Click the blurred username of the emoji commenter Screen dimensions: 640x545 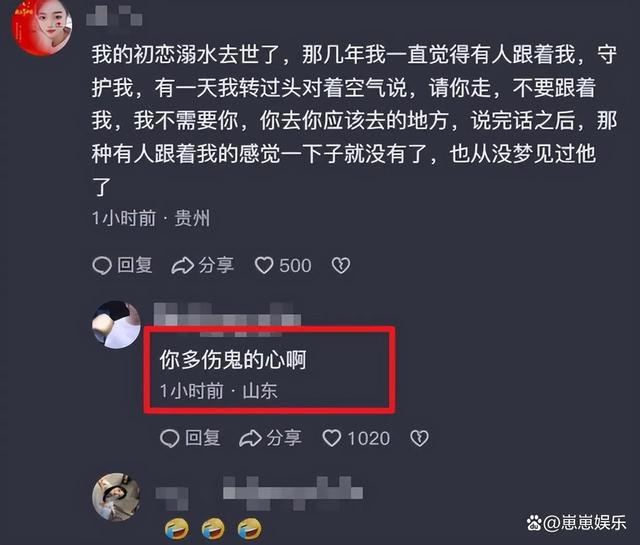tap(259, 493)
